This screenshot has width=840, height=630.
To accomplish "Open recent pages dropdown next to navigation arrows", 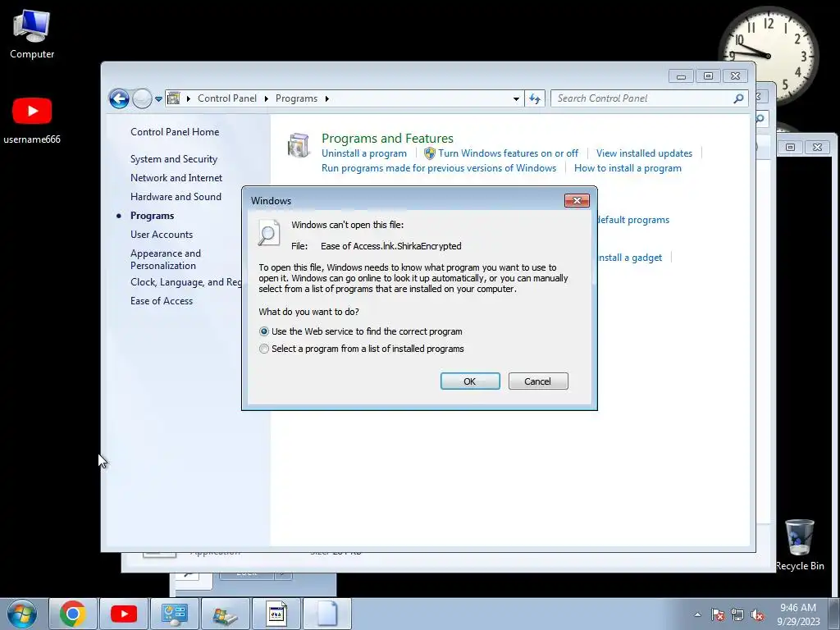I will pos(158,99).
